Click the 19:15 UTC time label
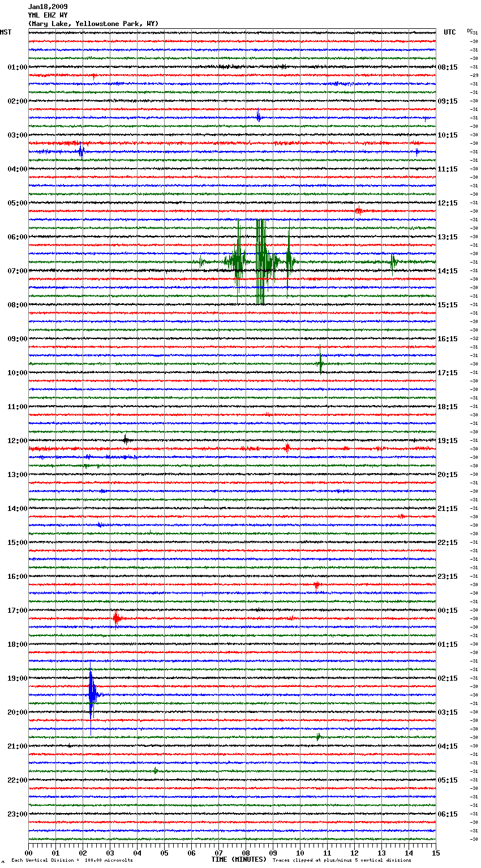481x868 pixels. (448, 441)
